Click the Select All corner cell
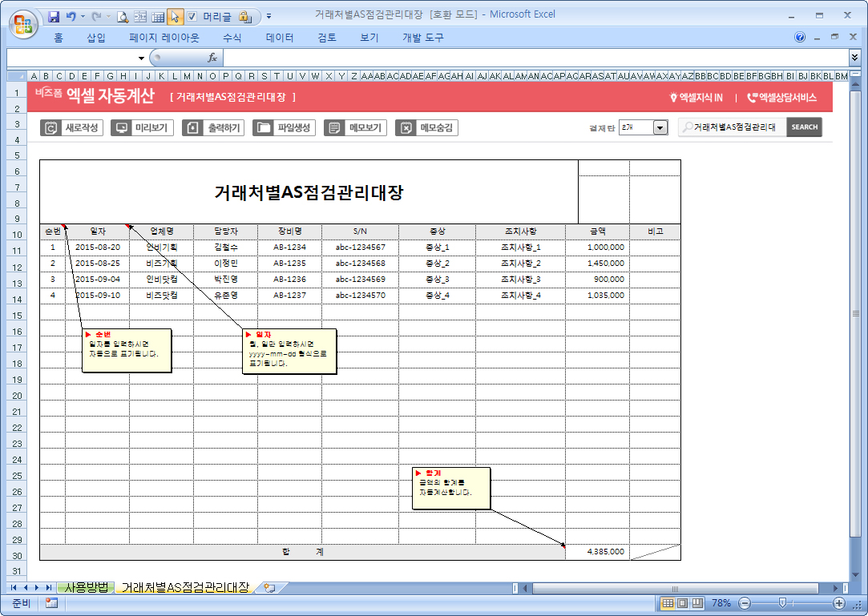 point(17,76)
